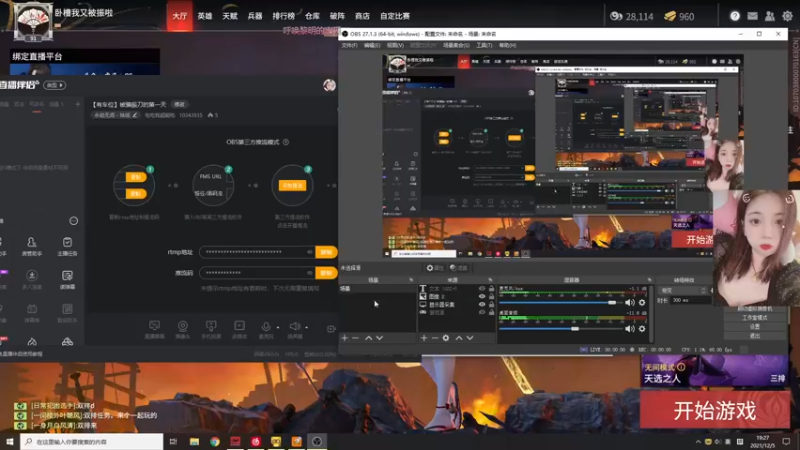Toggle lock on image 2 source
The height and width of the screenshot is (450, 800).
491,296
